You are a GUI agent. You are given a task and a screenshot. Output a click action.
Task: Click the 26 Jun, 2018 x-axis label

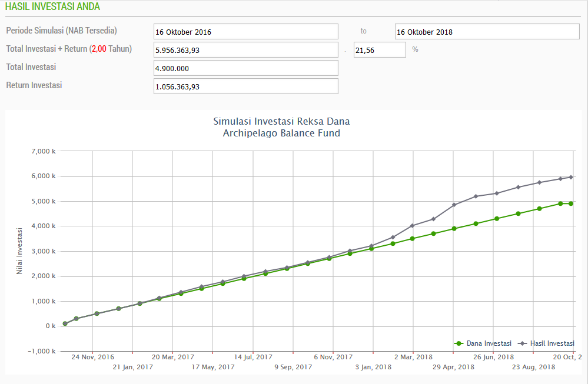point(493,357)
